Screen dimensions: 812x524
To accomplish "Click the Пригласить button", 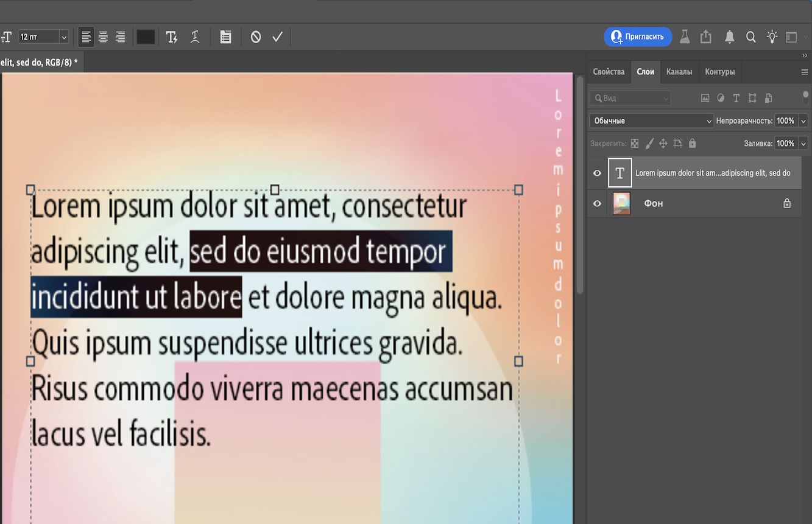I will coord(638,37).
